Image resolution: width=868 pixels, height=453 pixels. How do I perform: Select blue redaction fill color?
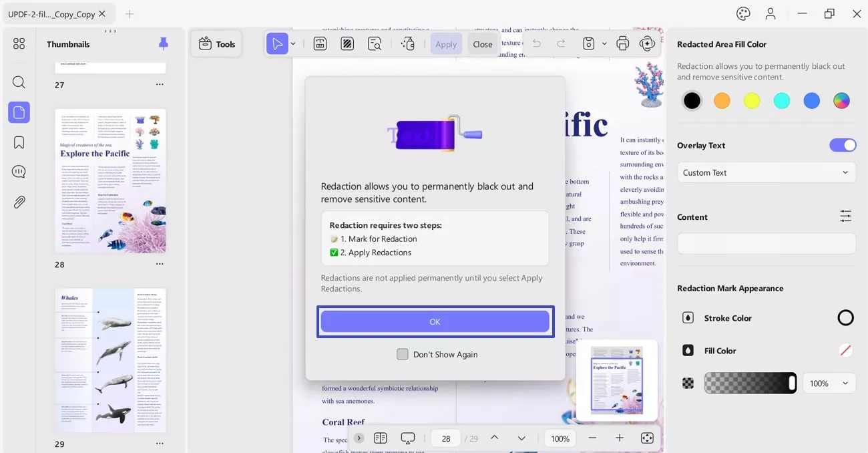[x=812, y=100]
